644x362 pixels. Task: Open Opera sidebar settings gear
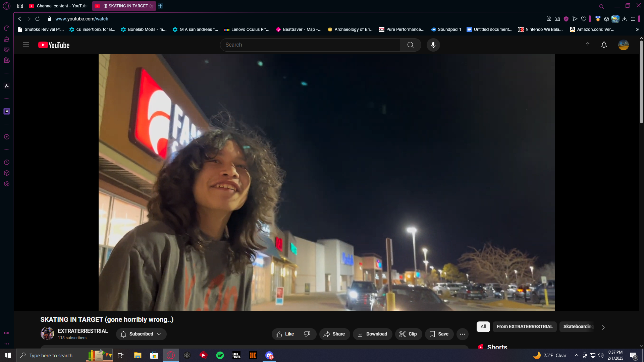coord(7,184)
